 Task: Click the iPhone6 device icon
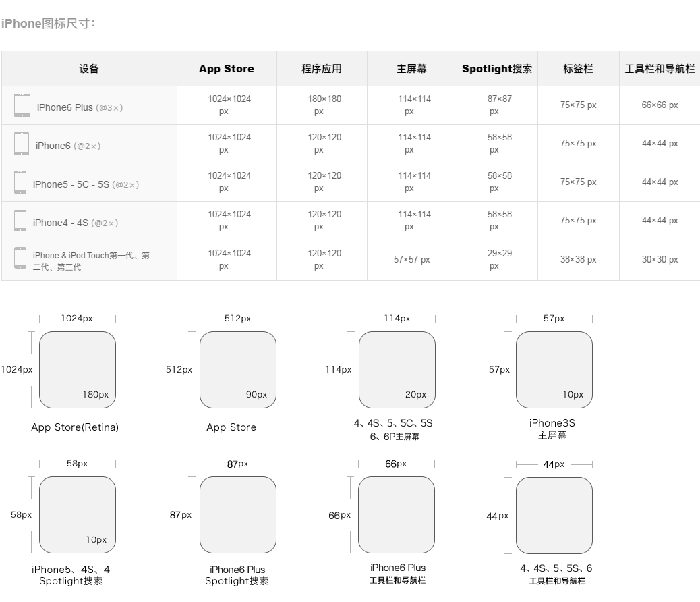[x=21, y=144]
